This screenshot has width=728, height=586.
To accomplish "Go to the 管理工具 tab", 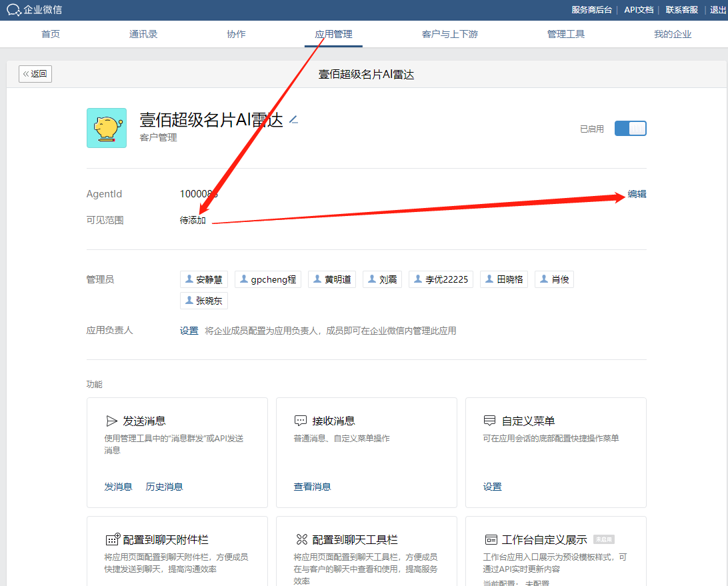I will tap(565, 34).
